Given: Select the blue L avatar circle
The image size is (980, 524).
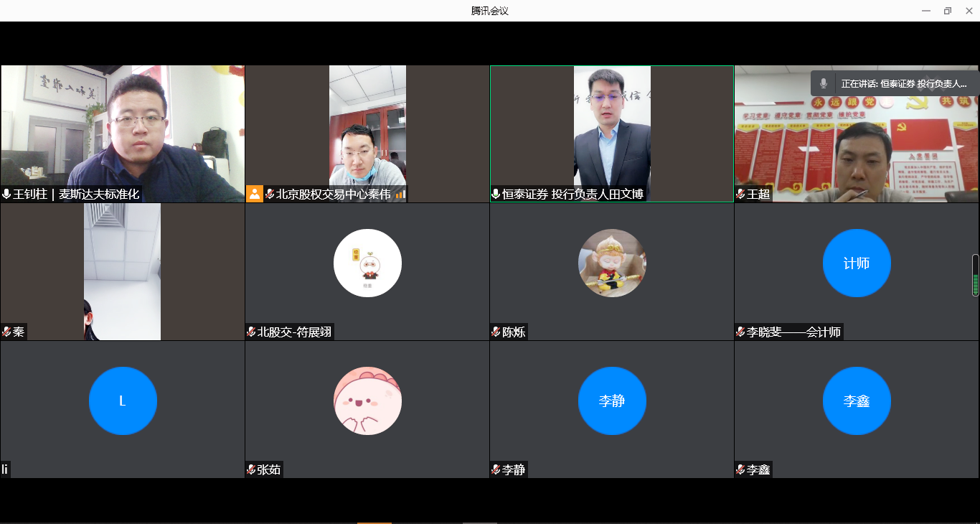Looking at the screenshot, I should (x=123, y=401).
